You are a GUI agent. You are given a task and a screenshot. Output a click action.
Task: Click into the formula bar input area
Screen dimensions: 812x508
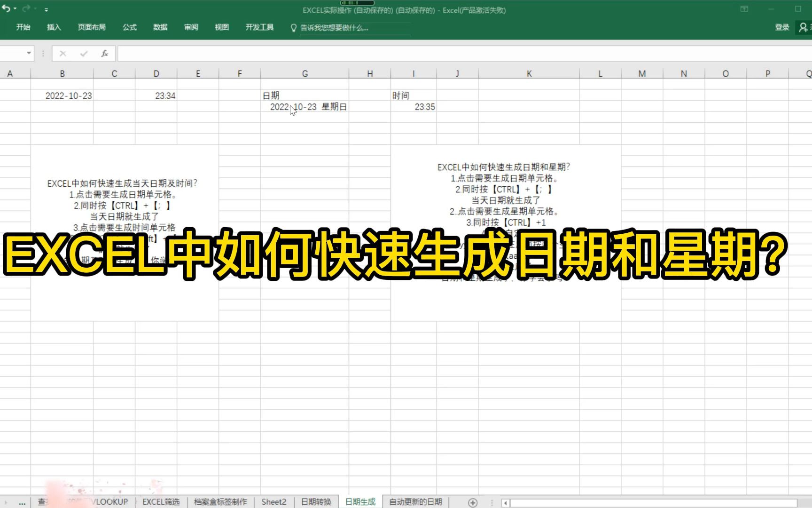tap(464, 54)
